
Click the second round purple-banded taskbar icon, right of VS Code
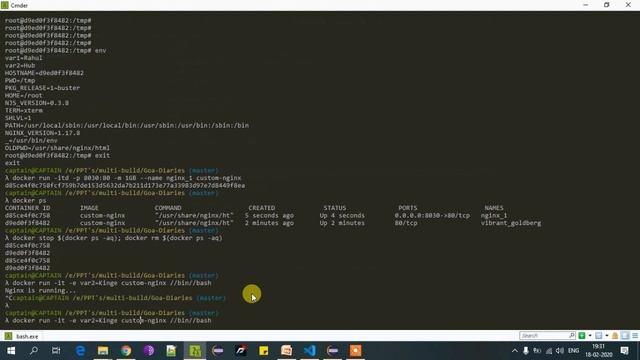[333, 351]
